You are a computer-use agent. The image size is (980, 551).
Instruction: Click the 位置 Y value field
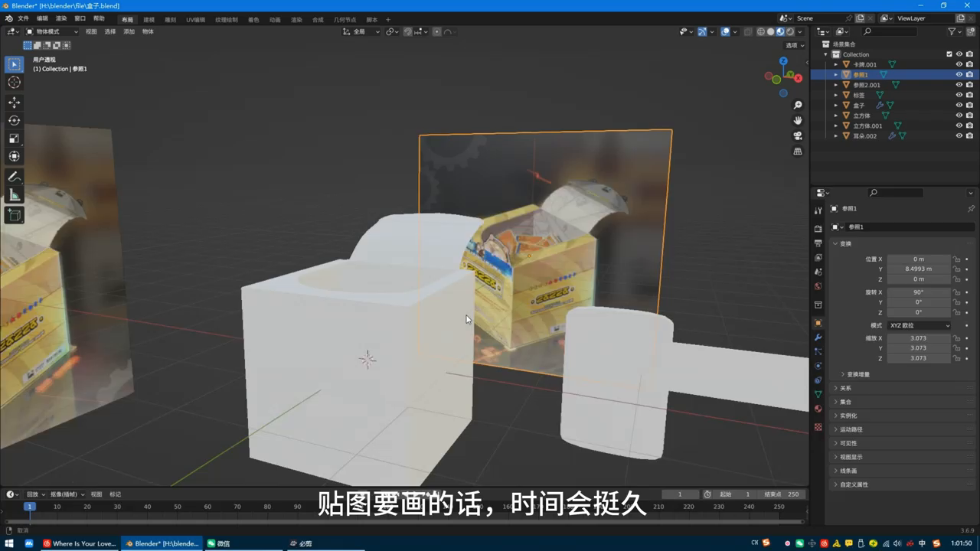coord(918,269)
